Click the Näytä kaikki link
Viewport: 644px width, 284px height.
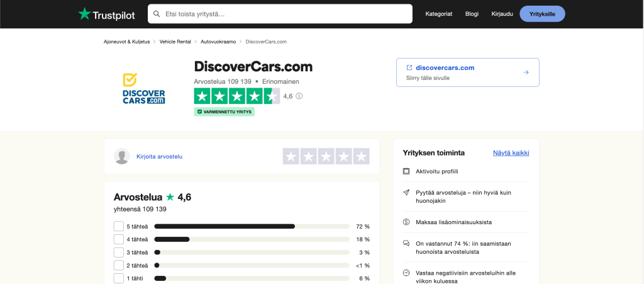tap(511, 153)
